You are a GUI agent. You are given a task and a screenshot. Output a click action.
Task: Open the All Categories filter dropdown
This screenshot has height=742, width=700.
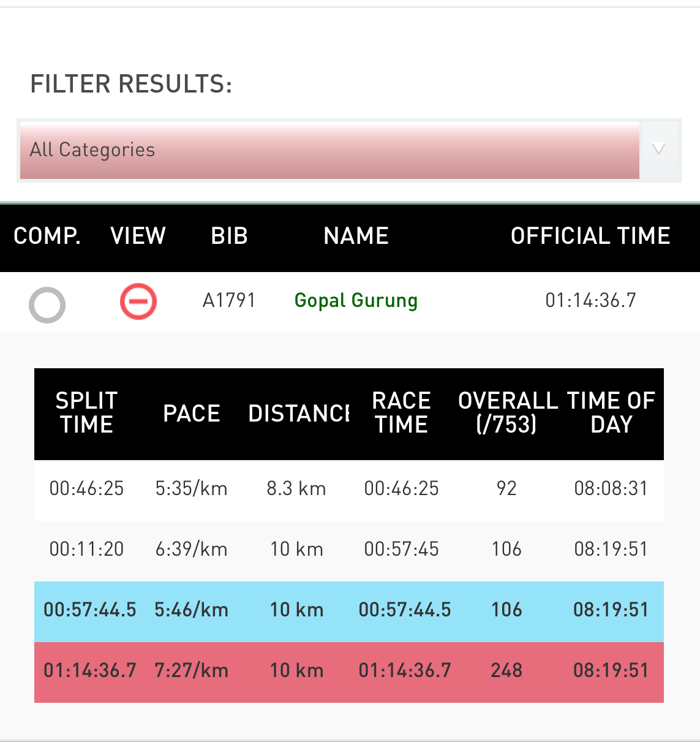[x=329, y=151]
